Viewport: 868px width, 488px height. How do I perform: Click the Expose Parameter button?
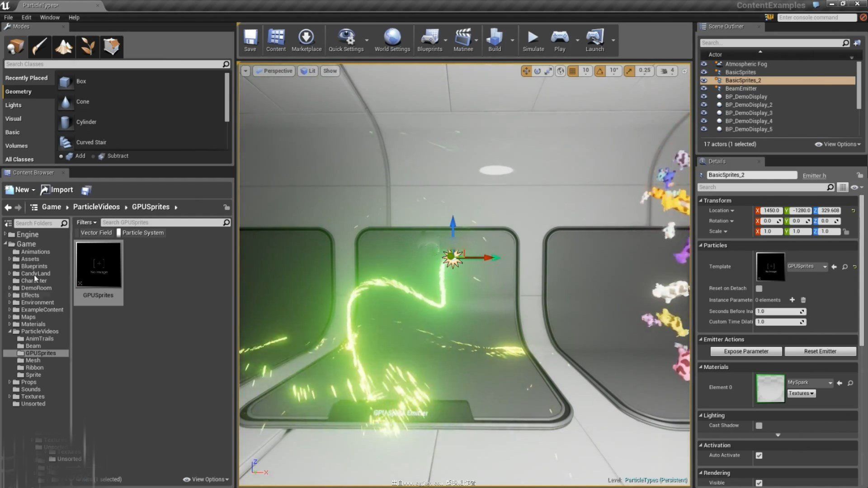746,352
